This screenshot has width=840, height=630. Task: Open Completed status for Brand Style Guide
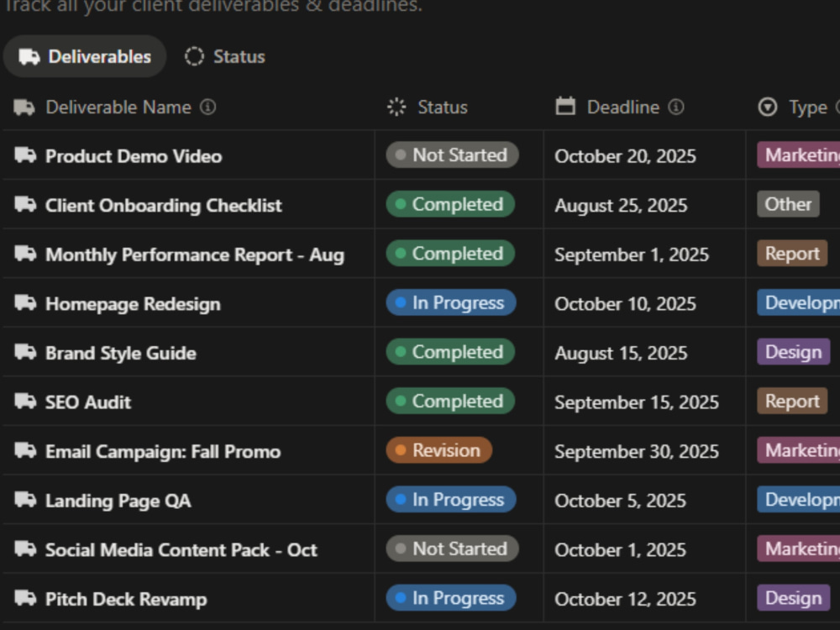pyautogui.click(x=450, y=352)
